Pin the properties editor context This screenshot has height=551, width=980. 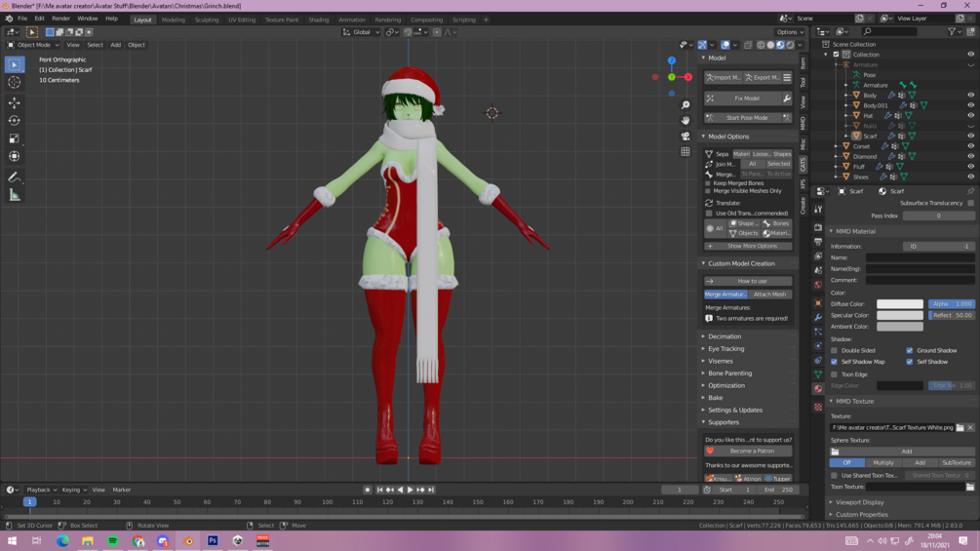pyautogui.click(x=970, y=191)
